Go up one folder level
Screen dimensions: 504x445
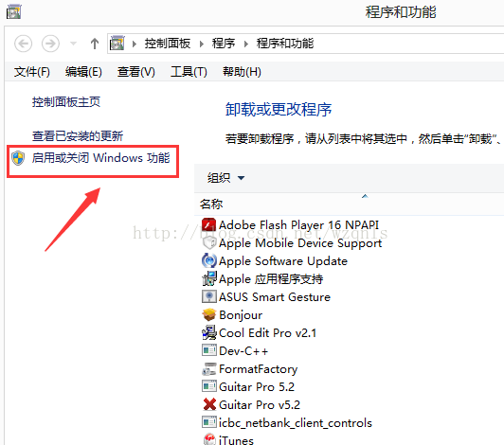95,44
